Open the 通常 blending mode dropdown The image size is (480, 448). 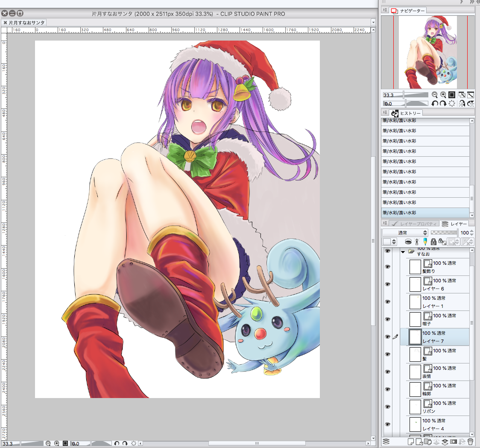tap(405, 233)
